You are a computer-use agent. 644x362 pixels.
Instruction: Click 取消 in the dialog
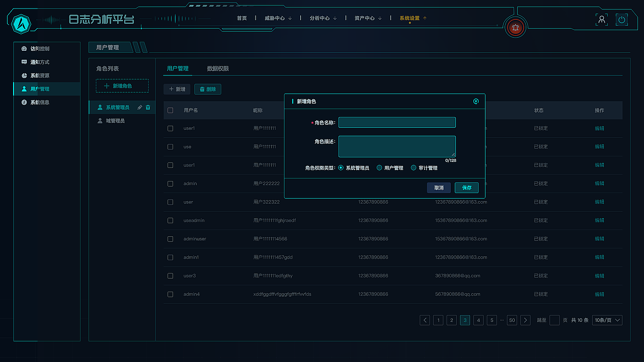(439, 188)
